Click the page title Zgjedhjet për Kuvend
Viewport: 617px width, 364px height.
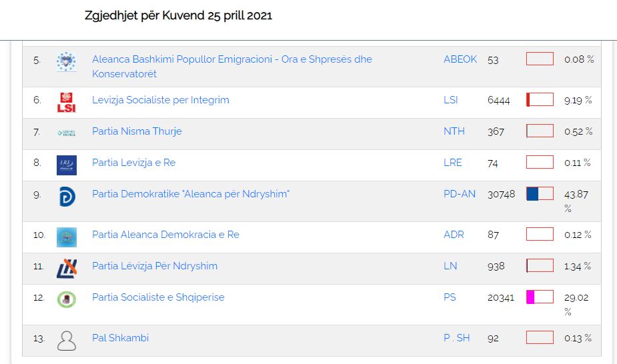(178, 16)
